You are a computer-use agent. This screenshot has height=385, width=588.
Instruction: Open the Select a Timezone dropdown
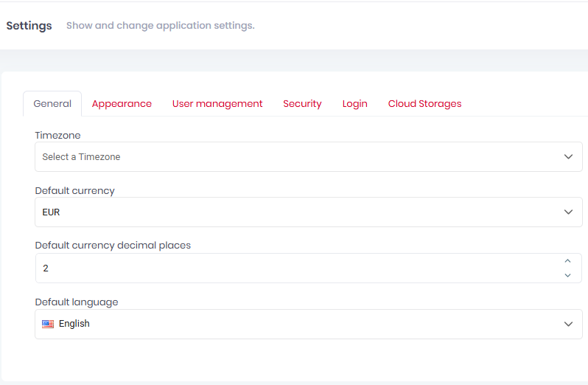(295, 156)
